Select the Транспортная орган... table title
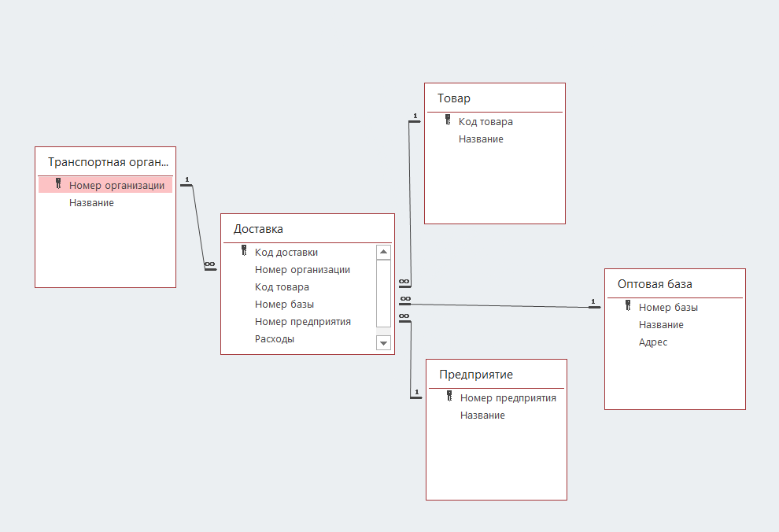The image size is (779, 532). click(108, 162)
